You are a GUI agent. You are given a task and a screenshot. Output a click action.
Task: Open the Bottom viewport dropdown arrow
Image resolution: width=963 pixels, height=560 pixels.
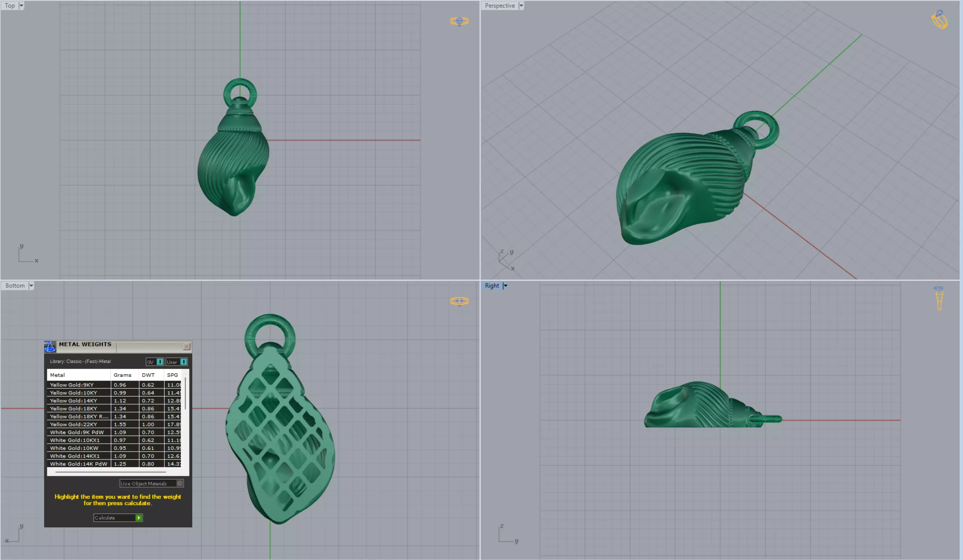pyautogui.click(x=31, y=285)
